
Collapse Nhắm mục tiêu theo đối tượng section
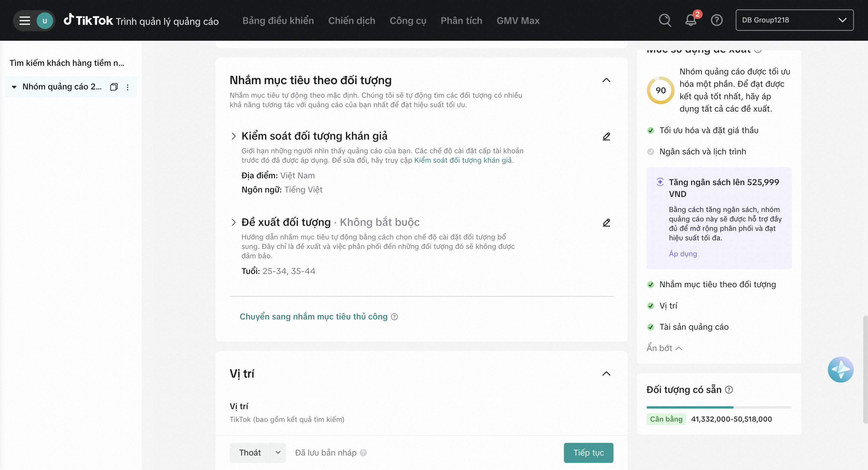[x=606, y=80]
